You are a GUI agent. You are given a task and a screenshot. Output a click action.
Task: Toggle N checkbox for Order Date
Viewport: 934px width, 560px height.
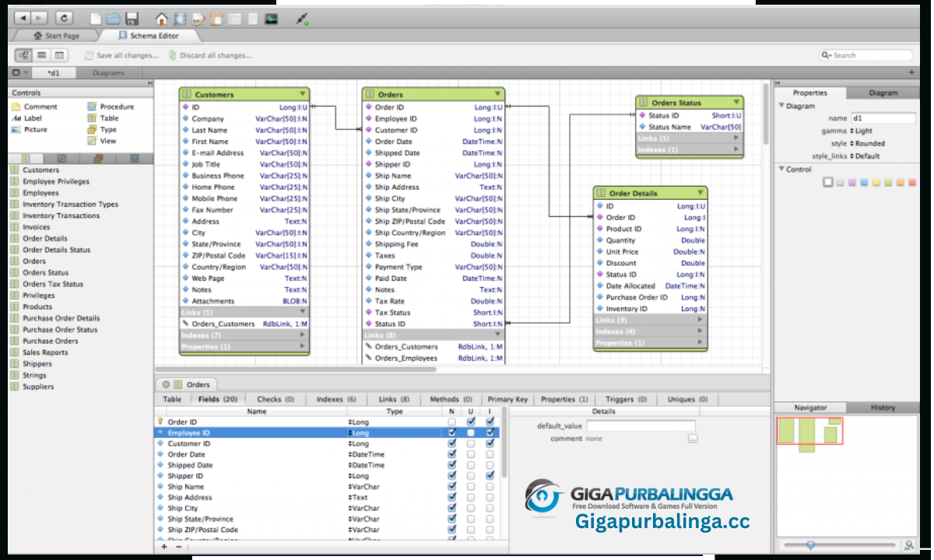pyautogui.click(x=452, y=454)
